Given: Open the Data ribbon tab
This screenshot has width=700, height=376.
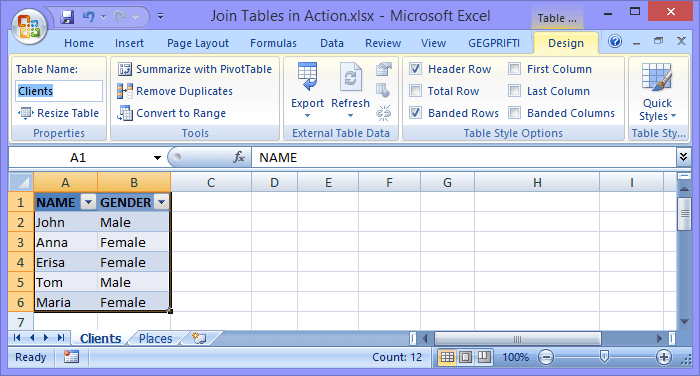Looking at the screenshot, I should pos(332,43).
